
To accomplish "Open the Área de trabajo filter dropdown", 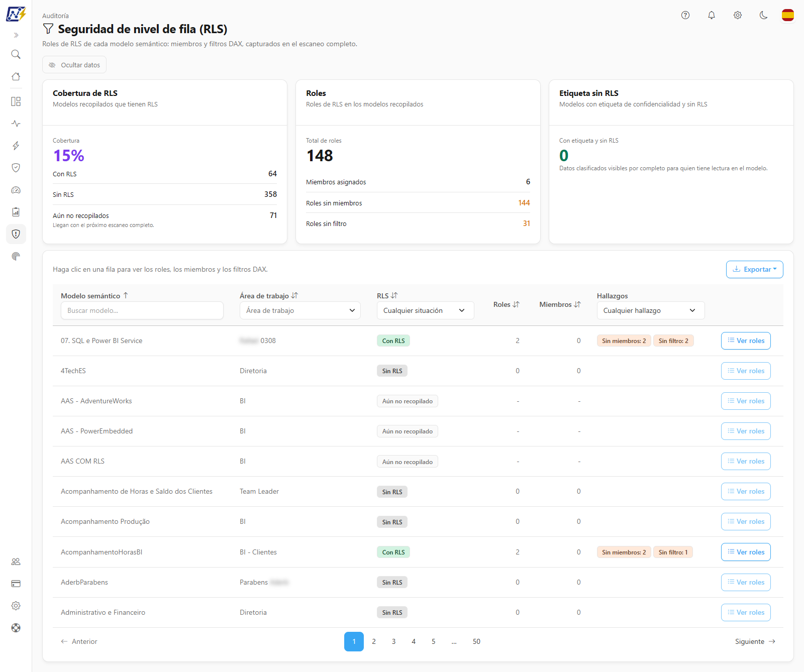I will click(300, 310).
